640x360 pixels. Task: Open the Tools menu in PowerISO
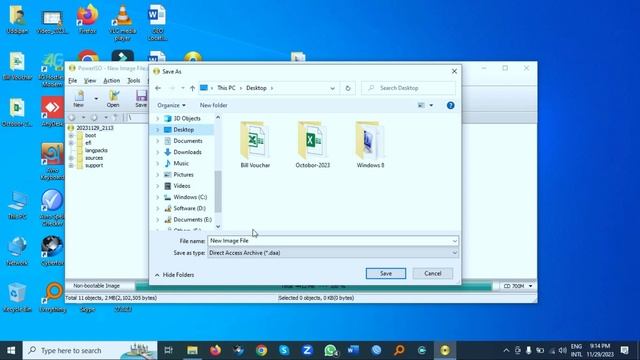(x=134, y=81)
